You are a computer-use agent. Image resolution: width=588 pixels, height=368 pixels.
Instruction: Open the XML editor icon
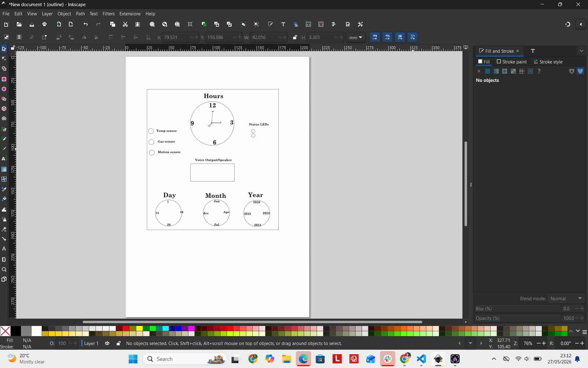click(308, 24)
